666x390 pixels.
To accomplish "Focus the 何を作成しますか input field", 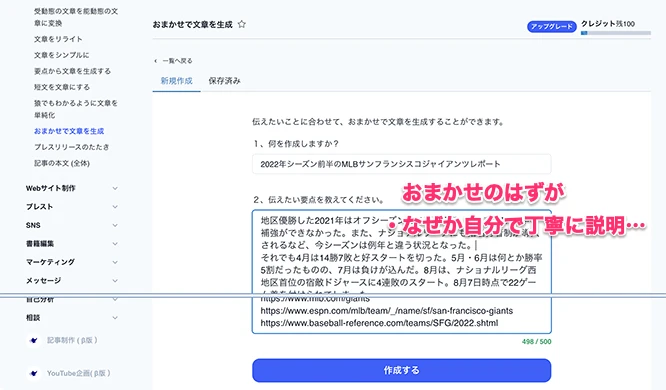I will click(401, 164).
